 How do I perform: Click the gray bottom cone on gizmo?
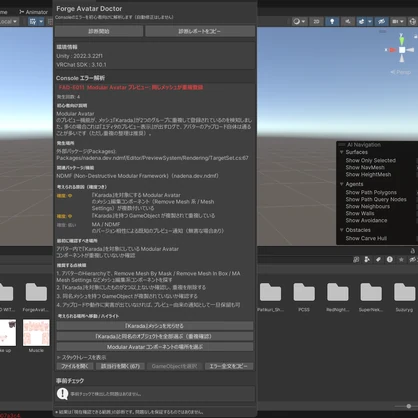(x=402, y=58)
